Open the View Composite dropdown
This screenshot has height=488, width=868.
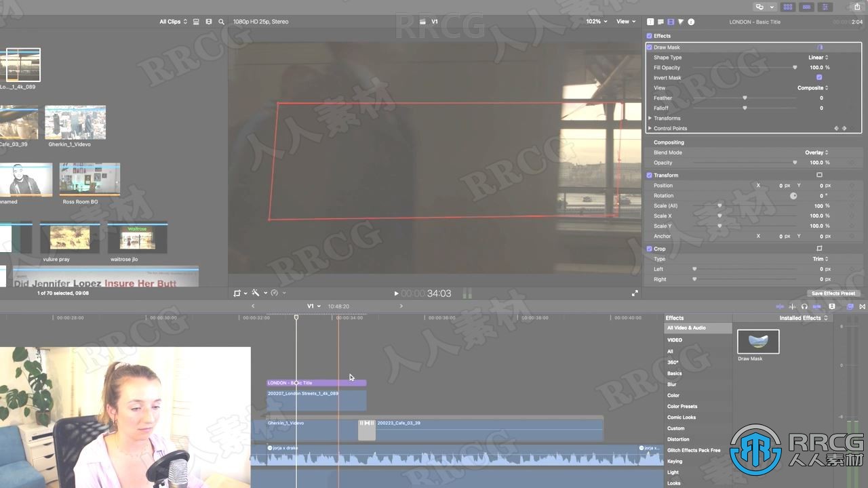point(812,87)
